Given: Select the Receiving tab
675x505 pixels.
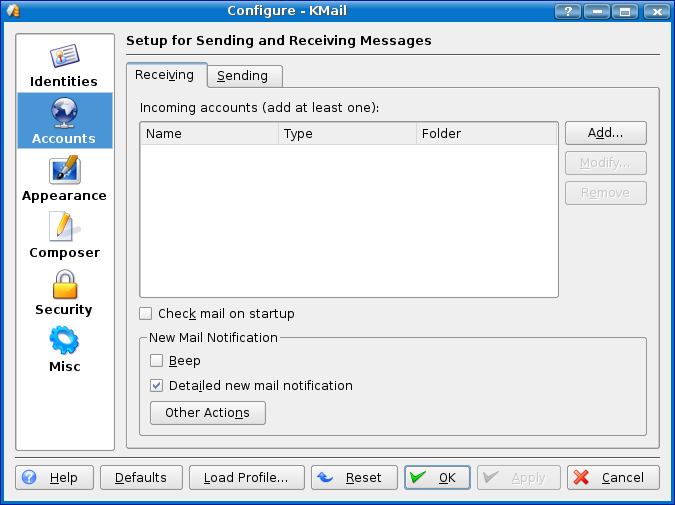Looking at the screenshot, I should pos(167,75).
